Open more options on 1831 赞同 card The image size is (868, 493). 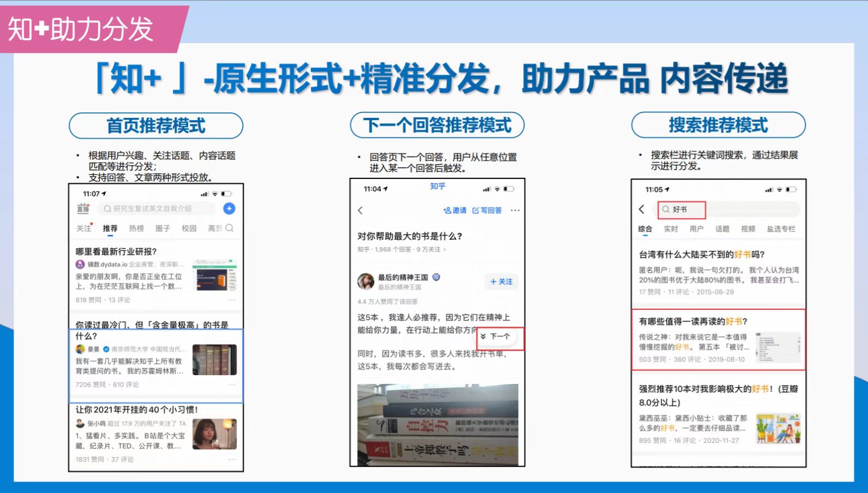pos(232,459)
